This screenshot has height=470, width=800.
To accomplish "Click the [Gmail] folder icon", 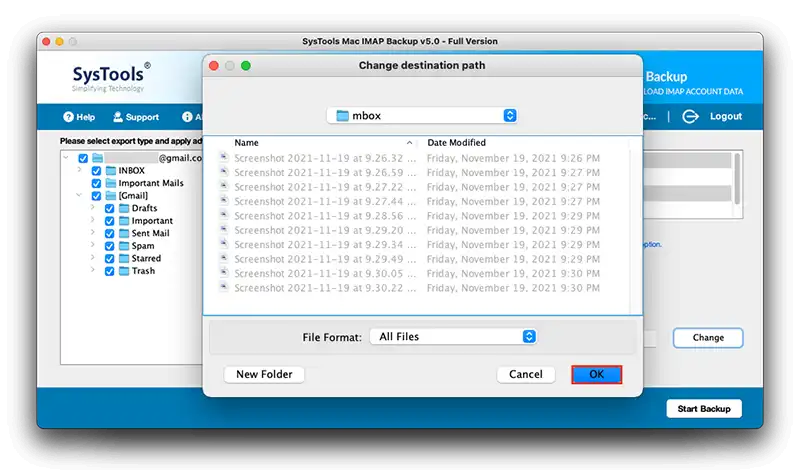I will 111,195.
